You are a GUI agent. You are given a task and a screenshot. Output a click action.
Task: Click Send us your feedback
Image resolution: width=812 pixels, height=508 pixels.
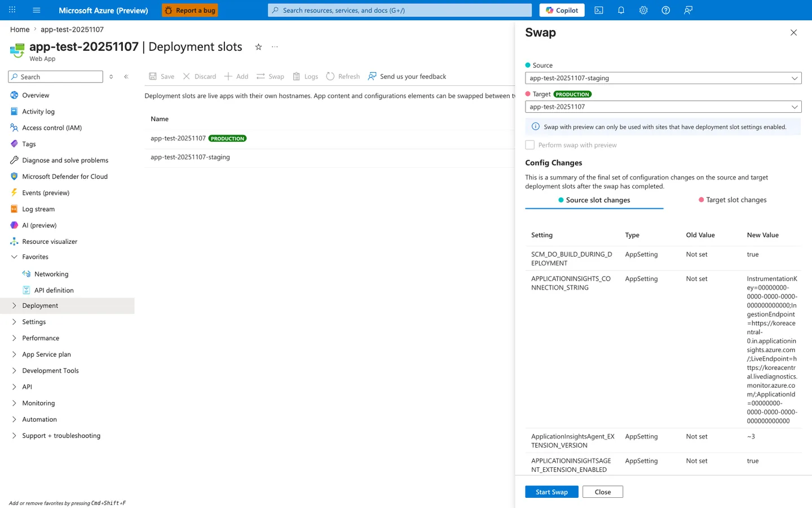pyautogui.click(x=407, y=76)
